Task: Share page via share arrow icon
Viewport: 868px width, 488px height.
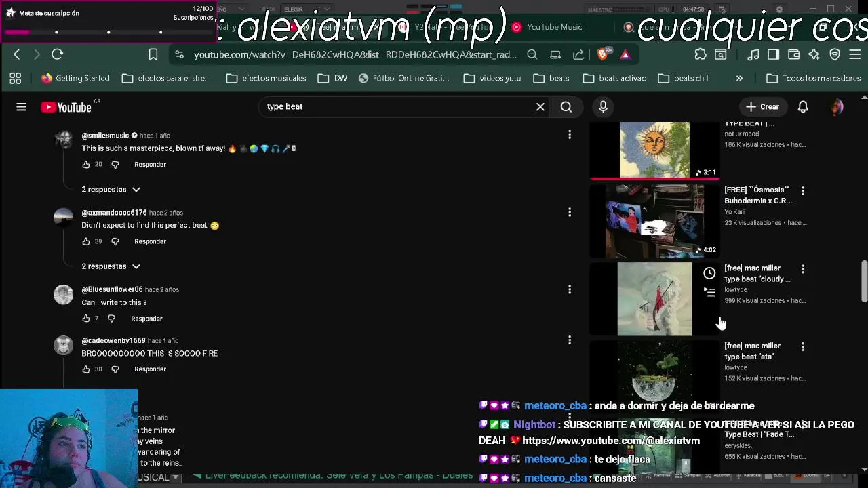Action: click(578, 54)
